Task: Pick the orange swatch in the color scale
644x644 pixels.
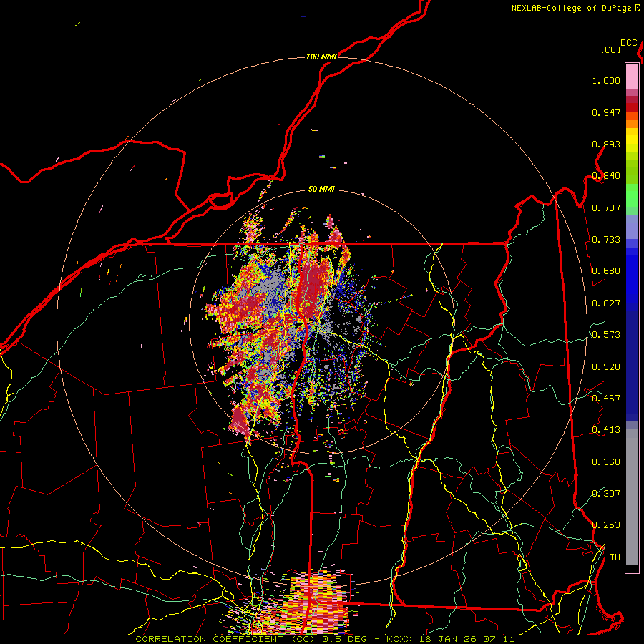Action: [x=632, y=124]
